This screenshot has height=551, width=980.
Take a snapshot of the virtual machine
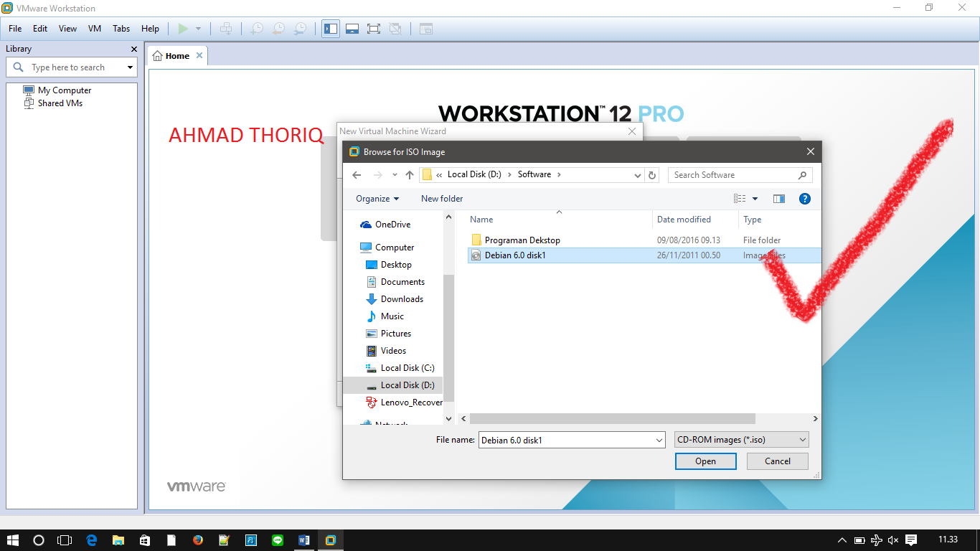point(256,29)
